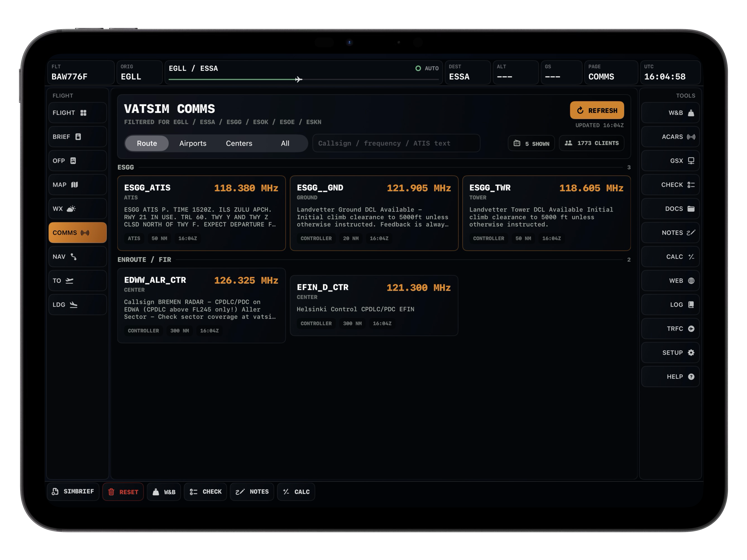Open the WEB tool
The height and width of the screenshot is (560, 747).
pyautogui.click(x=670, y=280)
